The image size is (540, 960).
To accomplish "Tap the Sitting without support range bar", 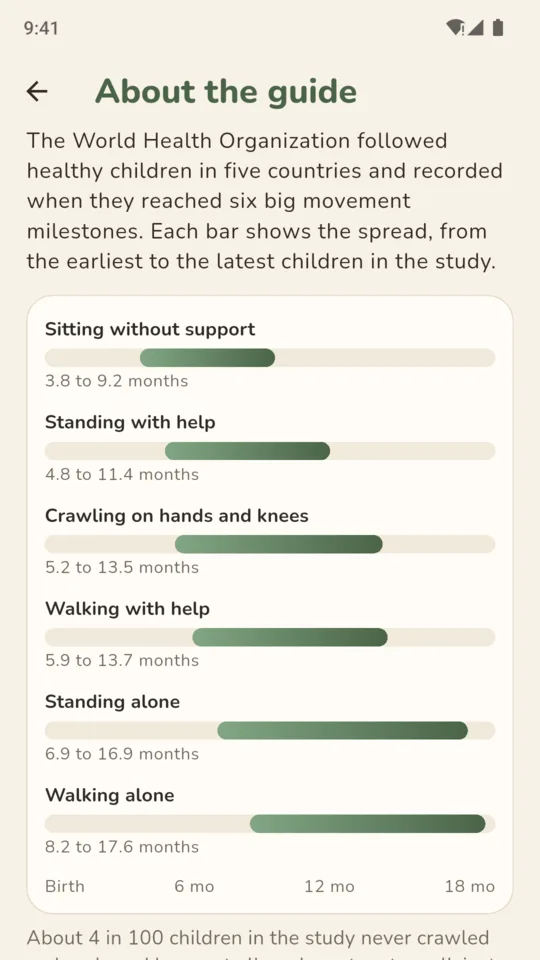I will tap(270, 358).
